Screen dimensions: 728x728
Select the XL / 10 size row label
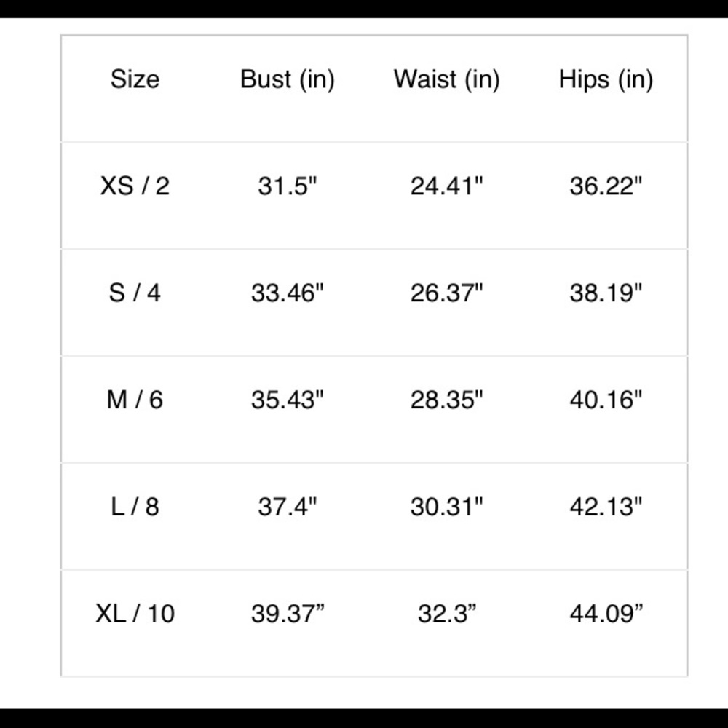click(x=135, y=614)
